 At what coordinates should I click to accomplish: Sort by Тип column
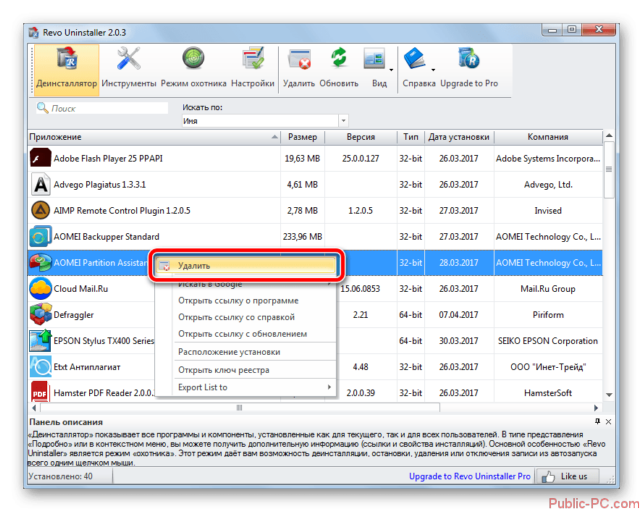coord(410,137)
